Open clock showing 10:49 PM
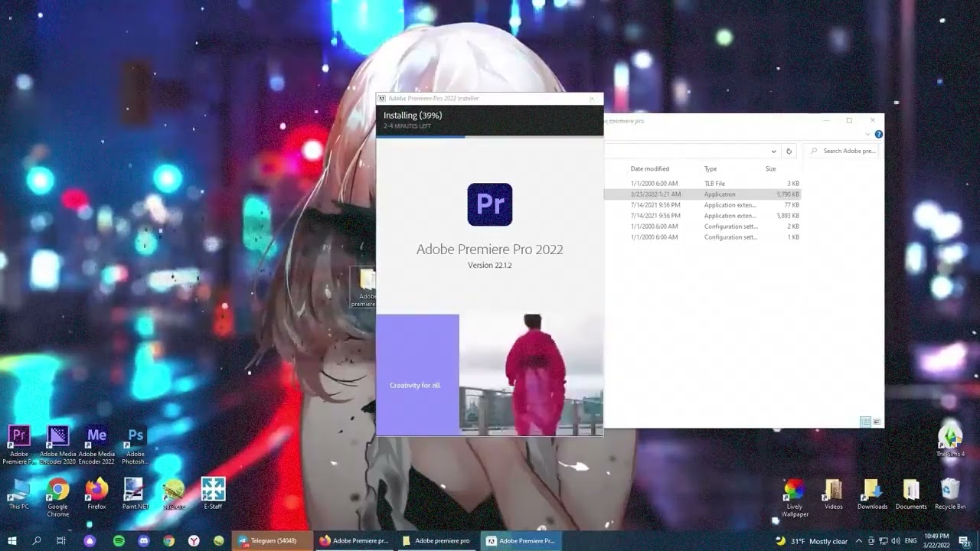This screenshot has width=980, height=551. point(936,540)
